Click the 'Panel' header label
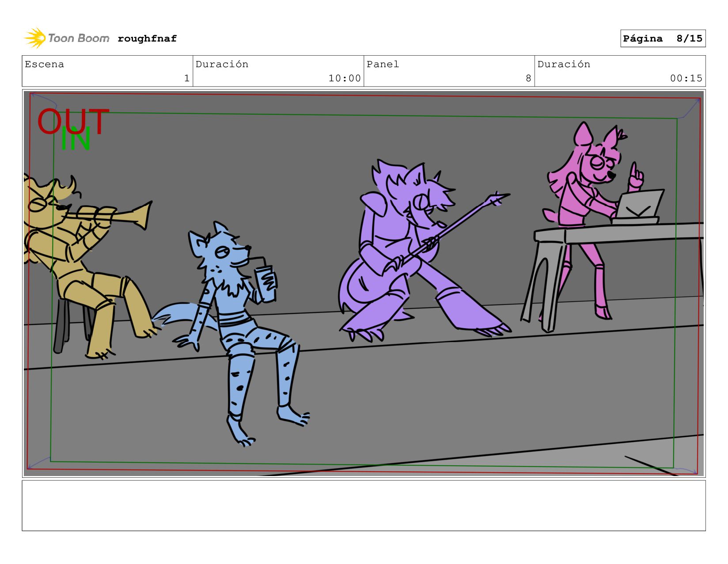Image resolution: width=728 pixels, height=564 pixels. [383, 65]
